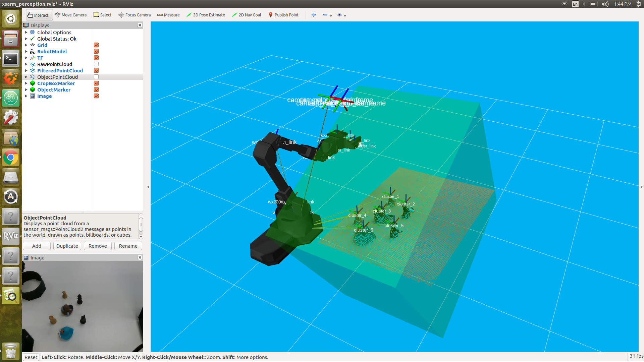Activate 2D Pose Estimate tool
Image resolution: width=644 pixels, height=362 pixels.
coord(206,15)
